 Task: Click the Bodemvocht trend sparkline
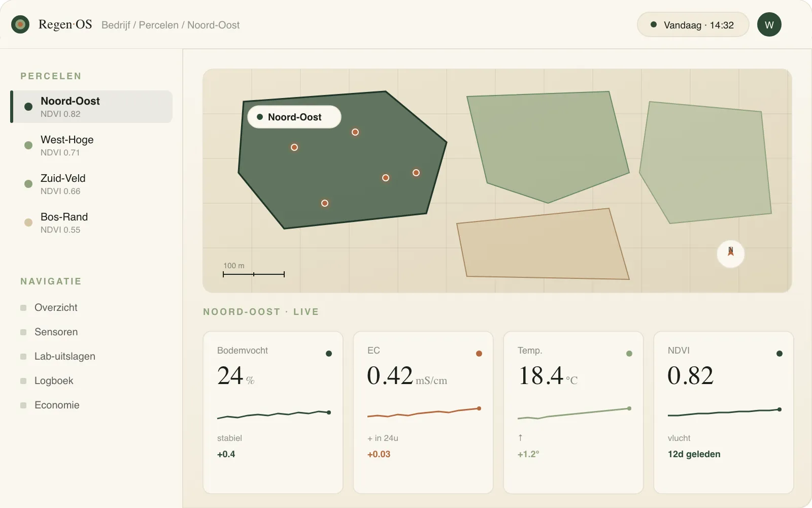[274, 415]
